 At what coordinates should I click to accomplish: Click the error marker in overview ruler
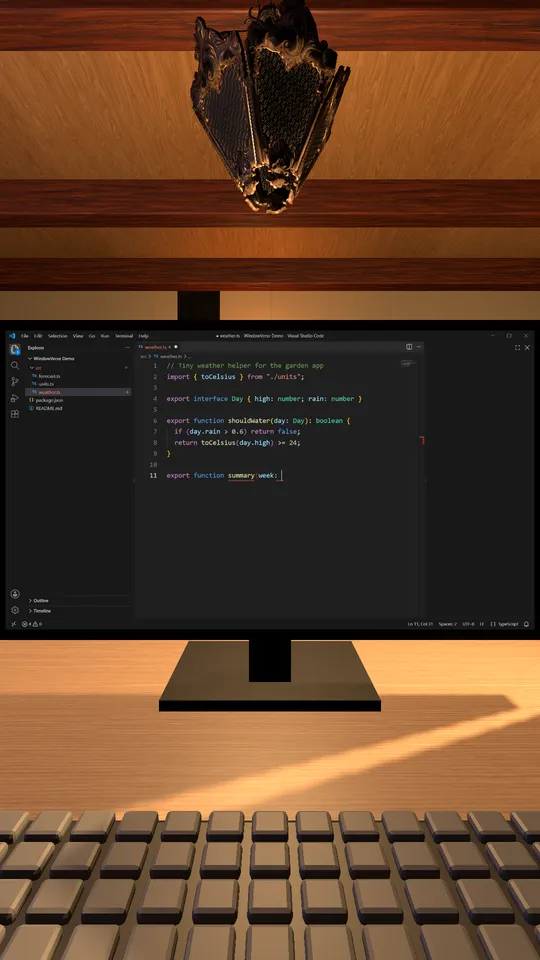[x=422, y=440]
